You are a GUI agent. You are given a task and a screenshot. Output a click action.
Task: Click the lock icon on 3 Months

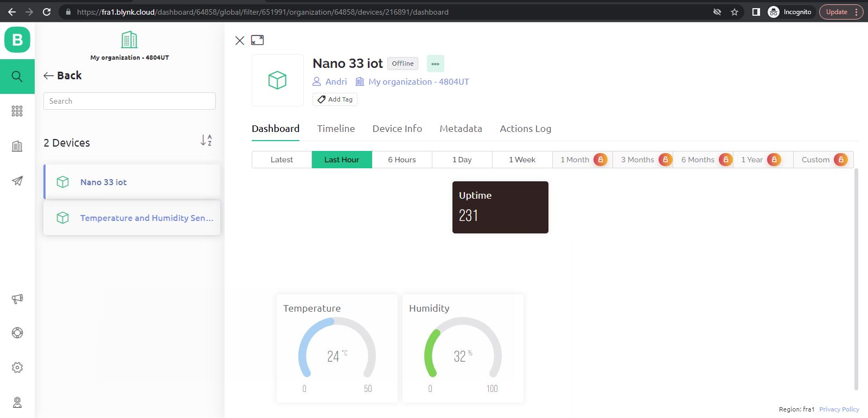(665, 160)
